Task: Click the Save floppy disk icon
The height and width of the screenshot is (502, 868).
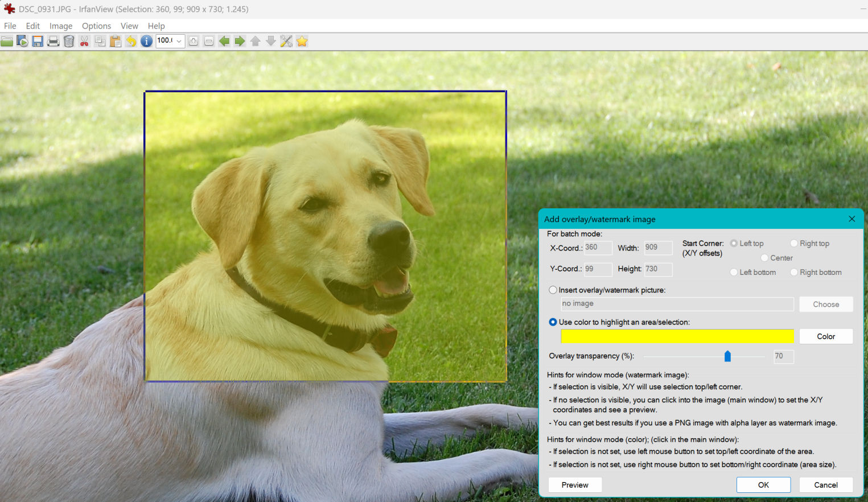Action: [38, 41]
